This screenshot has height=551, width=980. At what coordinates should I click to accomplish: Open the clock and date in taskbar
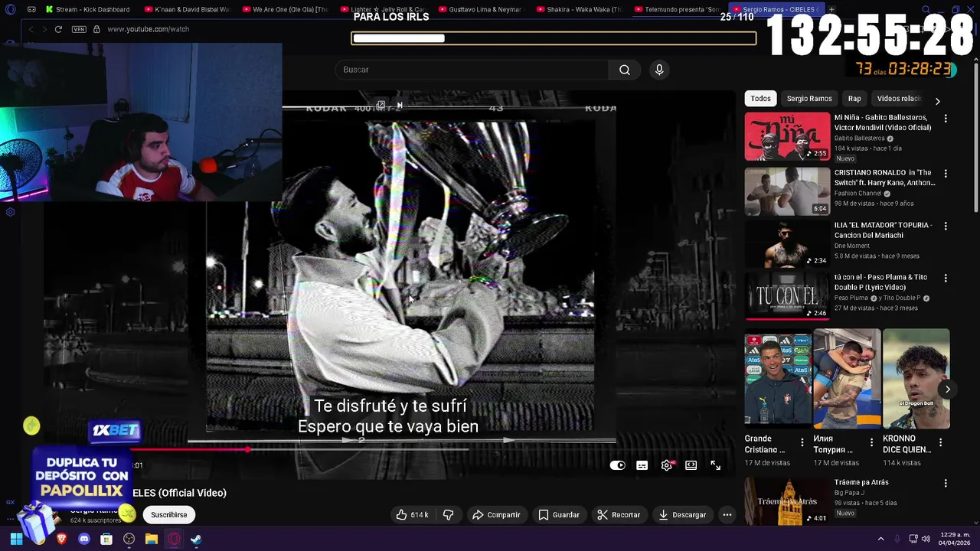pos(953,539)
